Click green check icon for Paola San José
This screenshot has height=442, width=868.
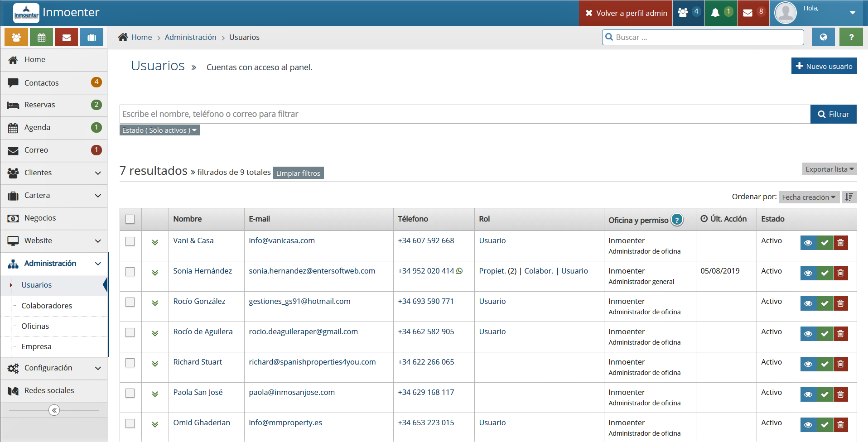(x=825, y=394)
